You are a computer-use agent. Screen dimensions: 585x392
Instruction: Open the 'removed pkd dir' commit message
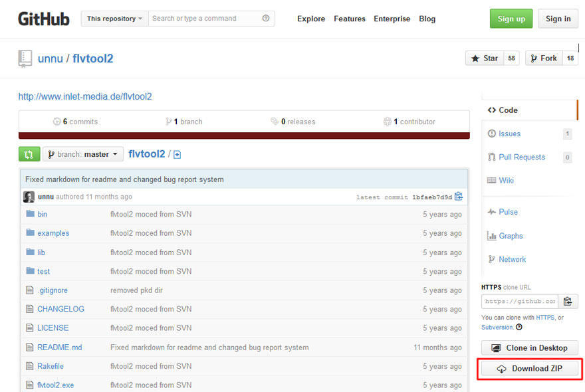136,290
